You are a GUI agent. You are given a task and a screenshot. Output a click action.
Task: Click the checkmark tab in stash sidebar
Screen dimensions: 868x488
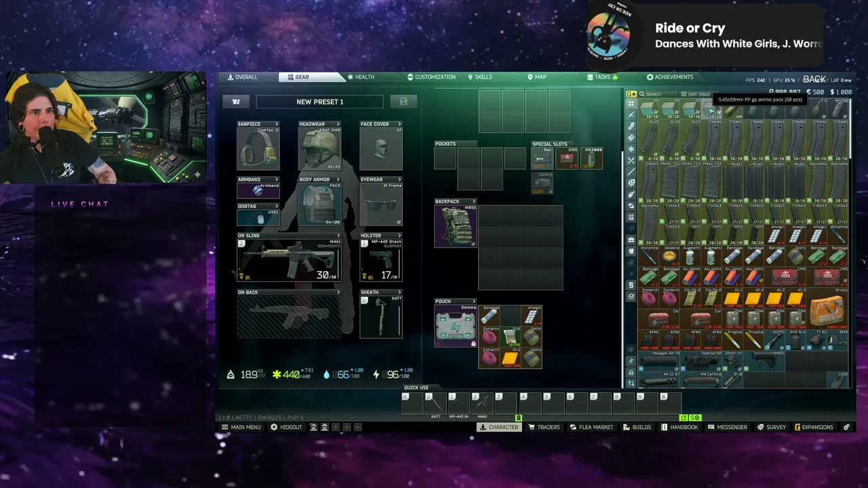click(x=631, y=296)
